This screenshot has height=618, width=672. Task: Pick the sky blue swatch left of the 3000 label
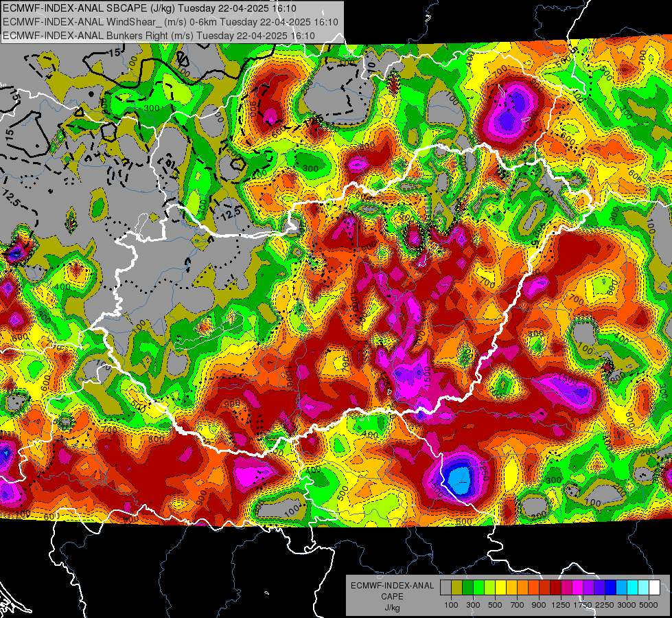click(621, 588)
